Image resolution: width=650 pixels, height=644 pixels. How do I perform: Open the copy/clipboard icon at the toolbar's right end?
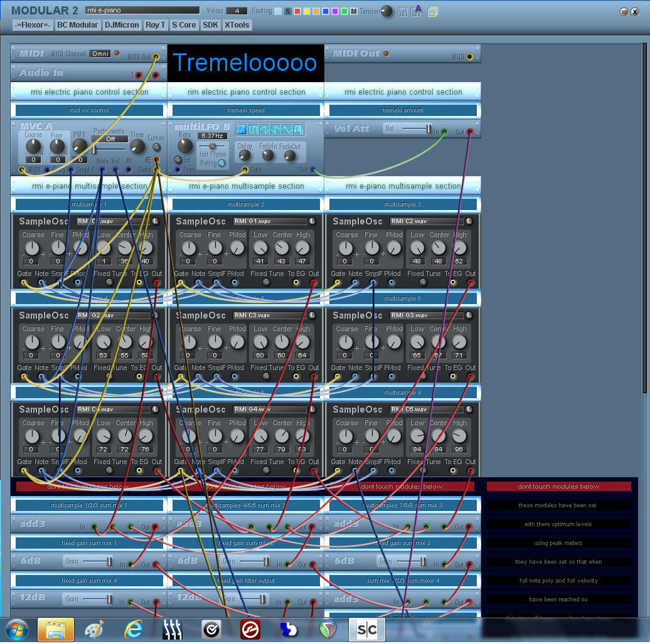tap(434, 12)
